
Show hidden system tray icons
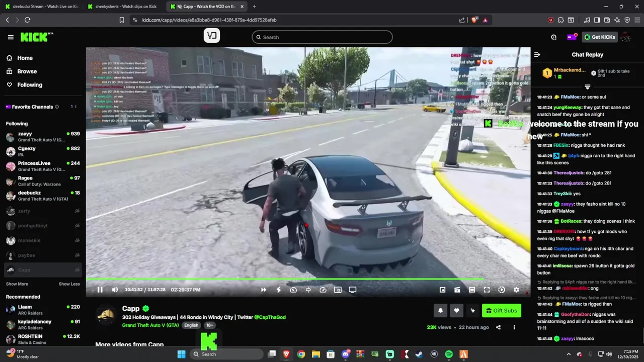(x=569, y=354)
